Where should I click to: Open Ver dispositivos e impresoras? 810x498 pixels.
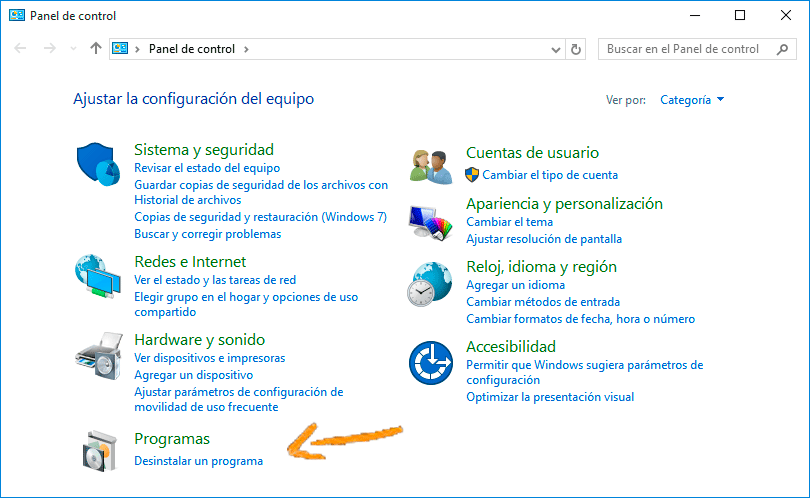(209, 358)
